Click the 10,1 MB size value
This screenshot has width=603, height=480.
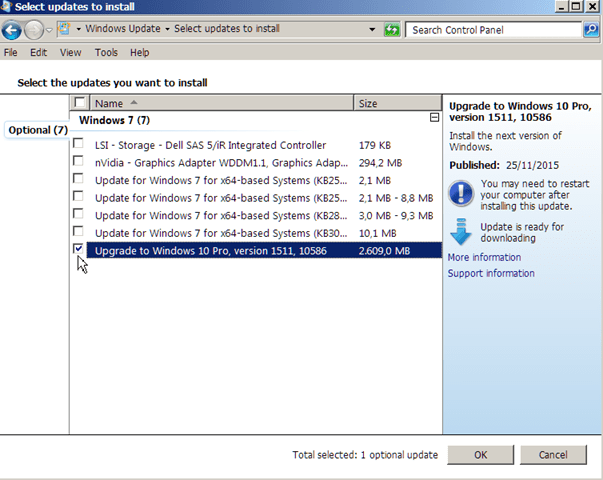[377, 233]
